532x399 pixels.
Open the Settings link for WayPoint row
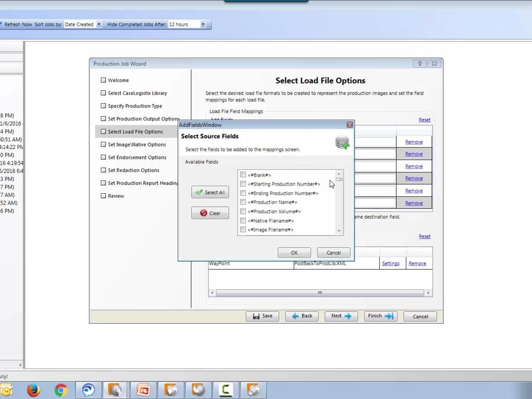(x=391, y=263)
